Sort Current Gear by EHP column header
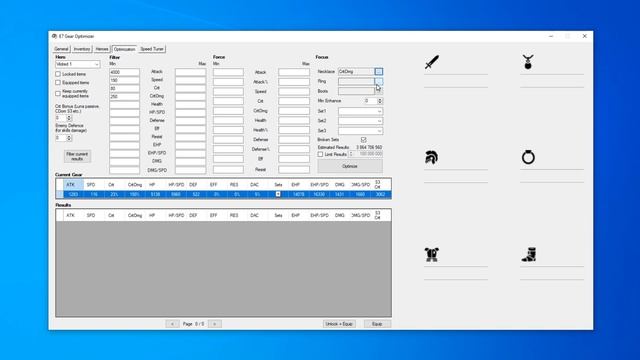640x360 pixels. tap(298, 185)
